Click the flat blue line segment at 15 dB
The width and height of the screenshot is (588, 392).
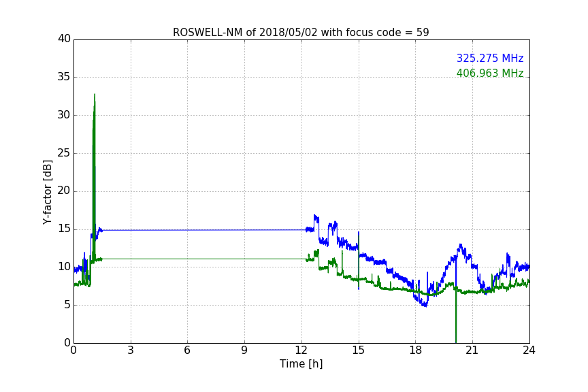pos(203,230)
